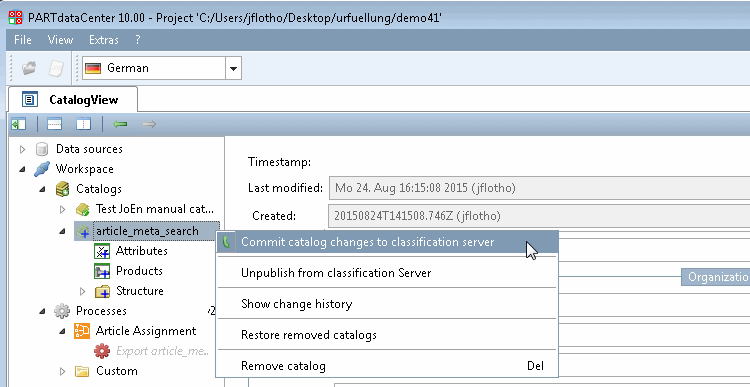The width and height of the screenshot is (750, 387).
Task: Open the language dropdown arrow
Action: point(233,68)
